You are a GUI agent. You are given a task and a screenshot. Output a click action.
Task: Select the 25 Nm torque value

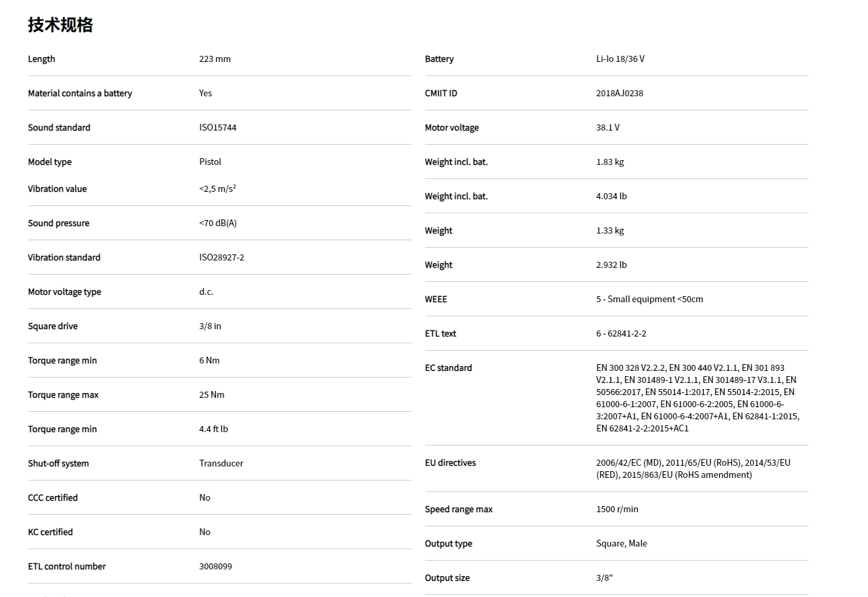click(211, 395)
